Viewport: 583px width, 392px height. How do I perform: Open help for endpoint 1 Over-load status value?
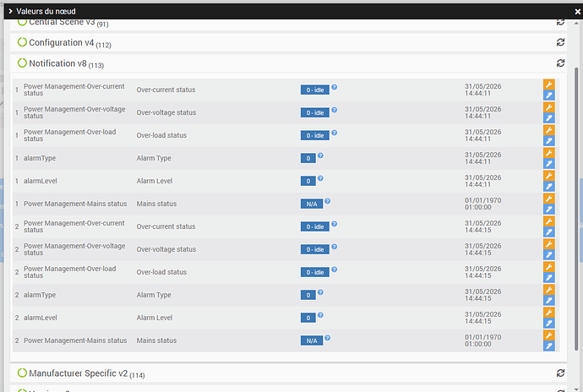(x=335, y=133)
